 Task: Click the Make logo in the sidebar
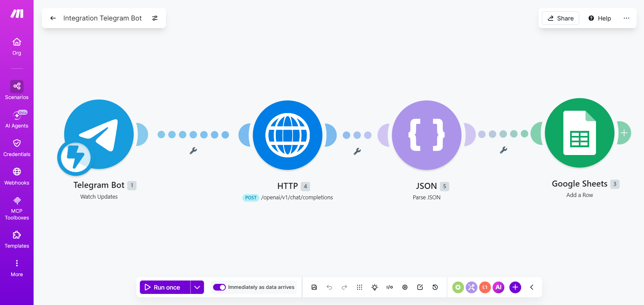coord(17,13)
